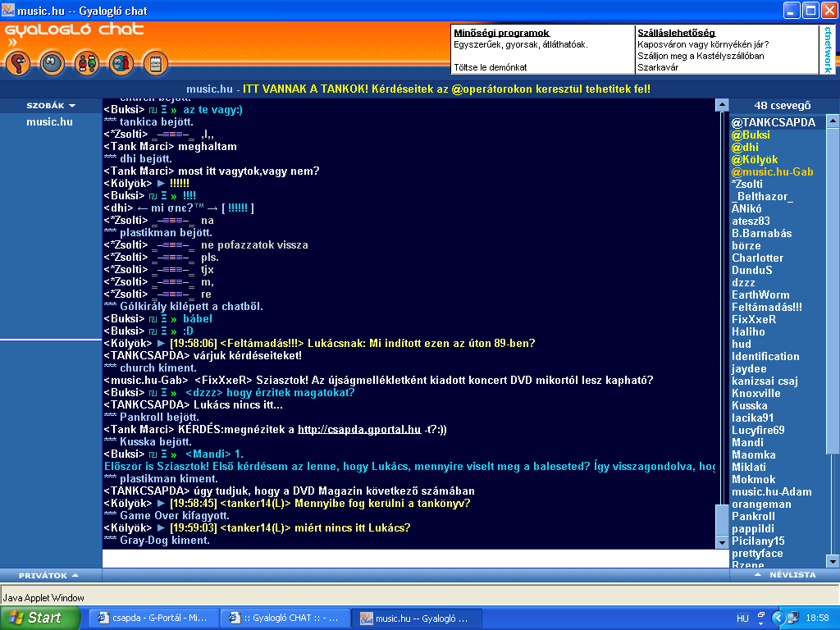Image resolution: width=840 pixels, height=630 pixels.
Task: Select Identification in the user list
Action: point(765,357)
